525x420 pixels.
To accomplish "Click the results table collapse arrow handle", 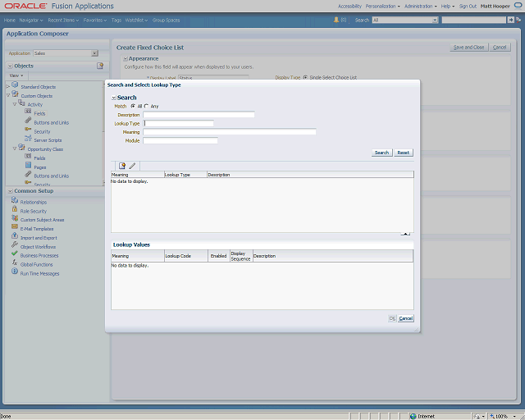I will click(x=405, y=234).
